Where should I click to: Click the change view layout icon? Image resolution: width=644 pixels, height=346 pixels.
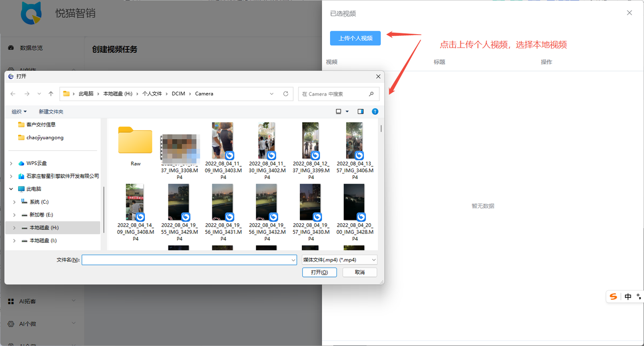(x=339, y=112)
